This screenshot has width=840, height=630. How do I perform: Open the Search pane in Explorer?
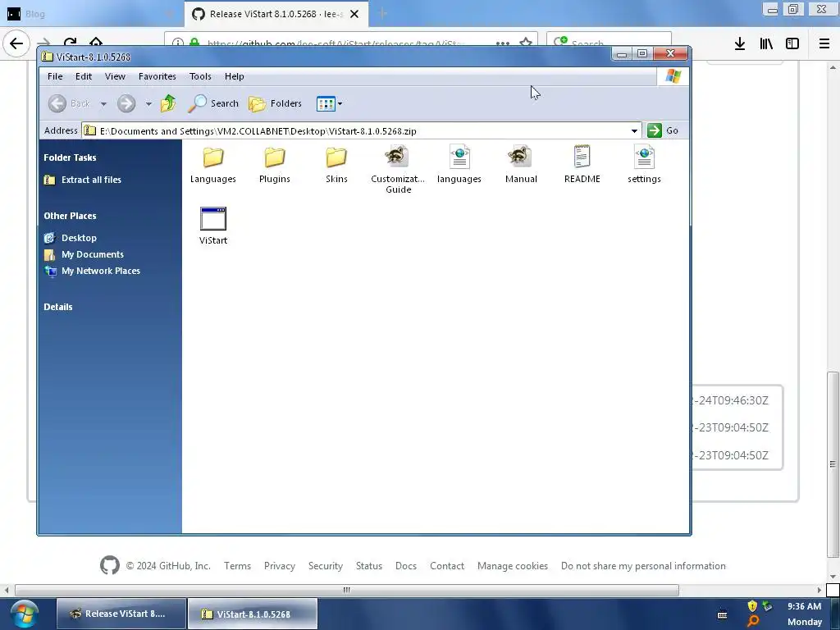(213, 103)
